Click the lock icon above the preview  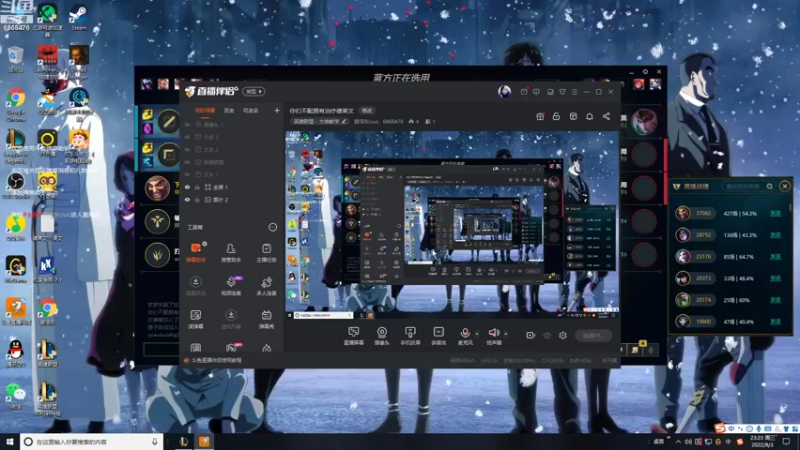(556, 116)
